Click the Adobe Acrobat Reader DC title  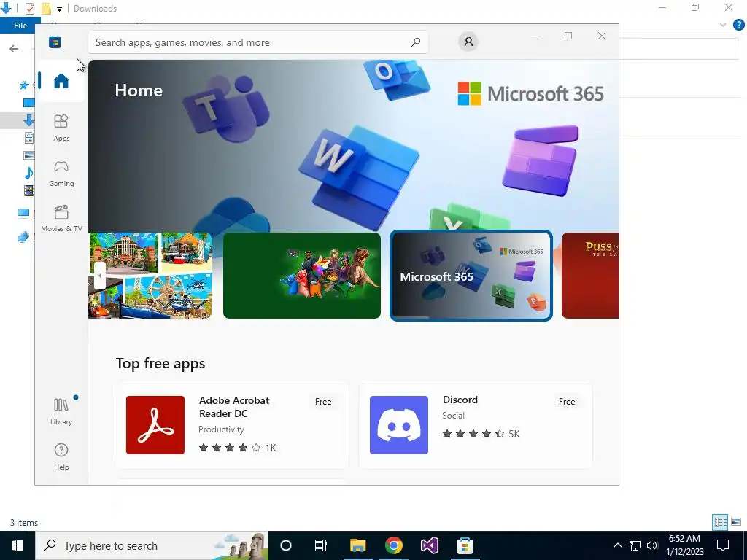coord(234,407)
